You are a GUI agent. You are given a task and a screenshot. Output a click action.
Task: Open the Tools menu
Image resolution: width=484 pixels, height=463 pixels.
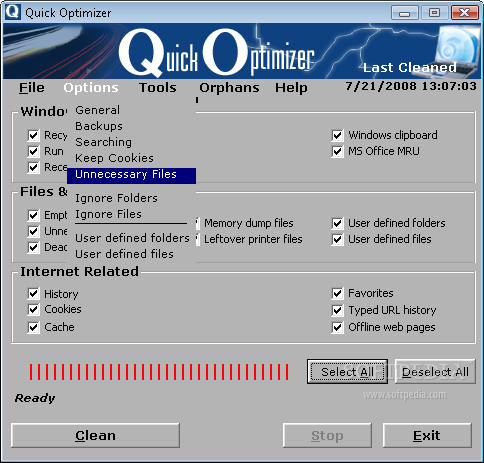click(158, 88)
